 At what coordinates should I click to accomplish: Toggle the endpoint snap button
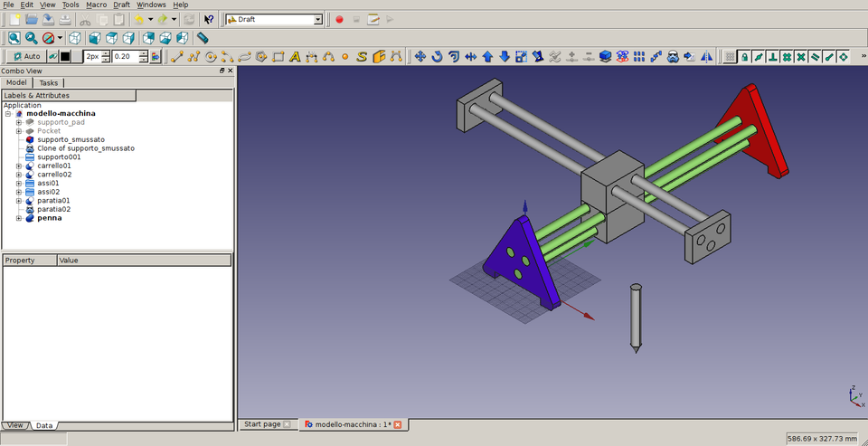tap(829, 56)
